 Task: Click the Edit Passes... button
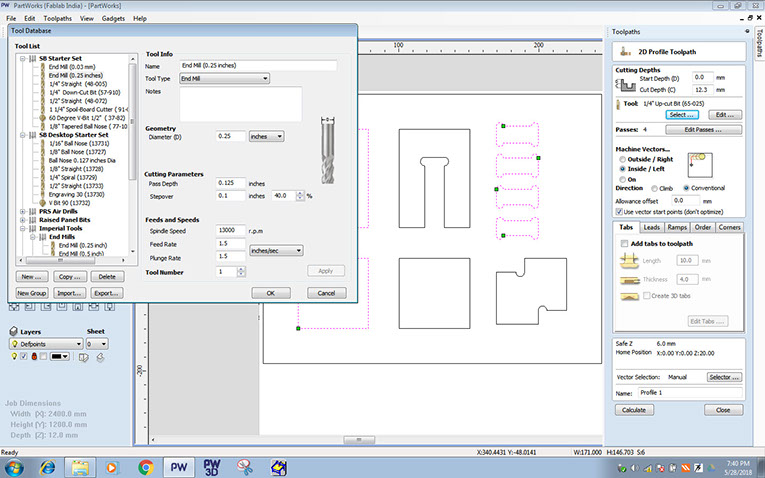point(704,130)
